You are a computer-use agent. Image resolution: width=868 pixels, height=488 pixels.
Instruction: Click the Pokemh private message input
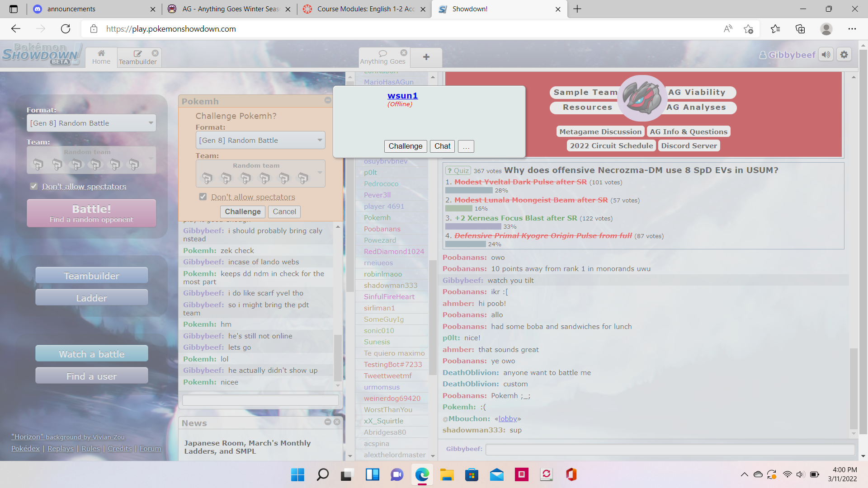260,400
